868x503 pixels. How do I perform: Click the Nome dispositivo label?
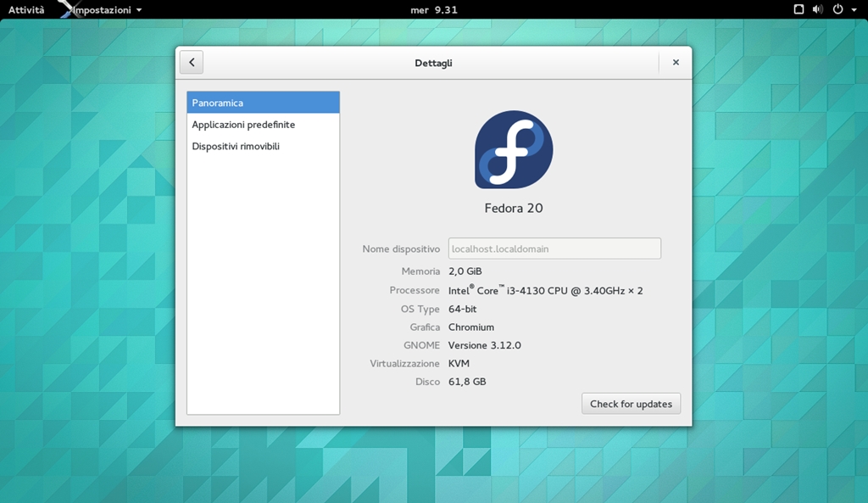[401, 249]
